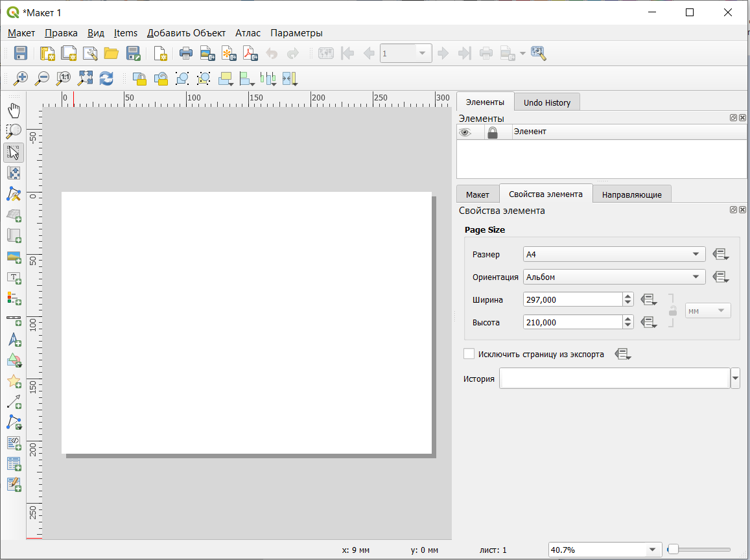750x560 pixels.
Task: Open the Размер page size dropdown
Action: 614,255
